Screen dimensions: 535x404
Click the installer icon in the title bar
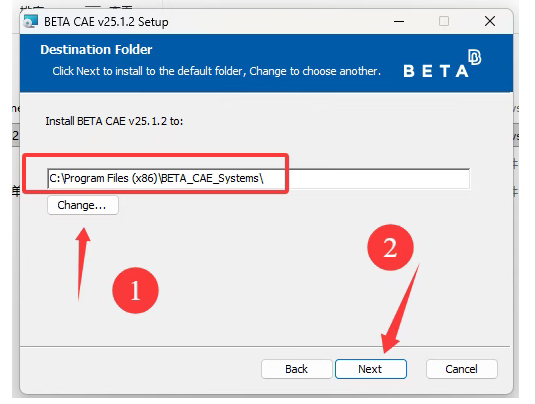click(x=30, y=21)
